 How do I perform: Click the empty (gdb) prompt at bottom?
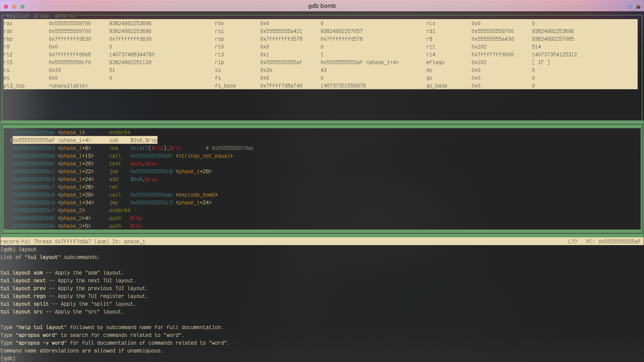8,358
